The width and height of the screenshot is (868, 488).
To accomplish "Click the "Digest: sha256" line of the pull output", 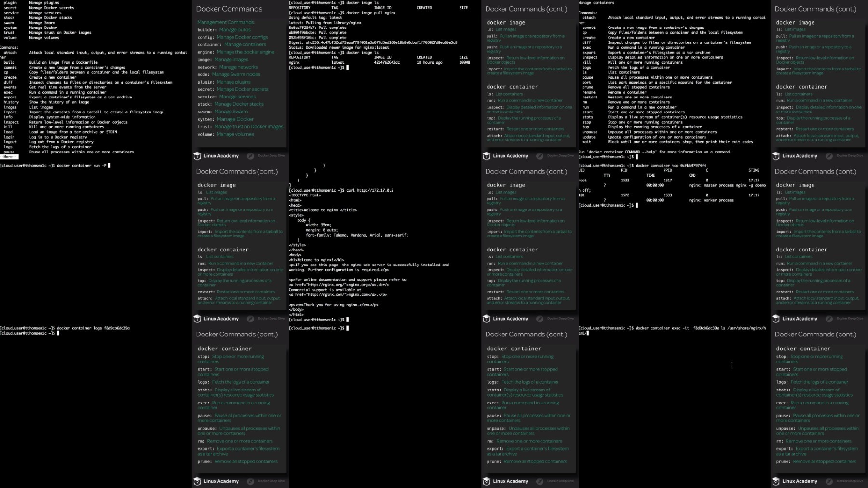I will 373,42.
